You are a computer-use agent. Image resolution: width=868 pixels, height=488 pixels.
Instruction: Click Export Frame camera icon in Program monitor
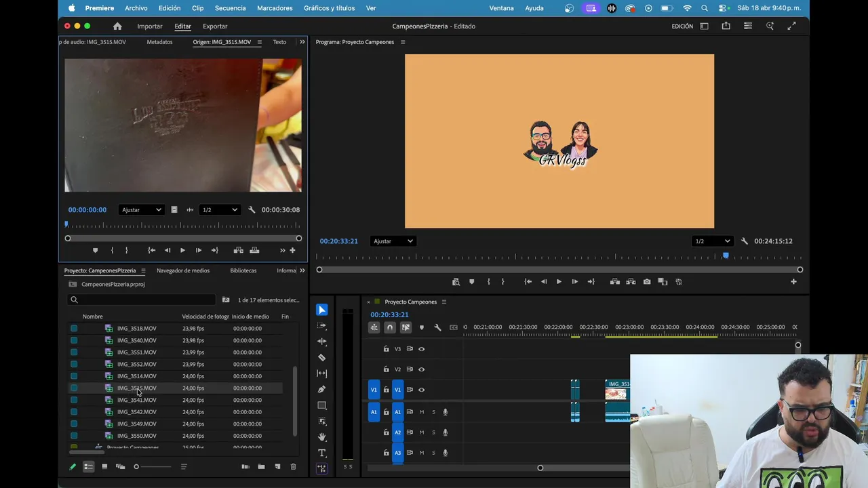pos(647,282)
